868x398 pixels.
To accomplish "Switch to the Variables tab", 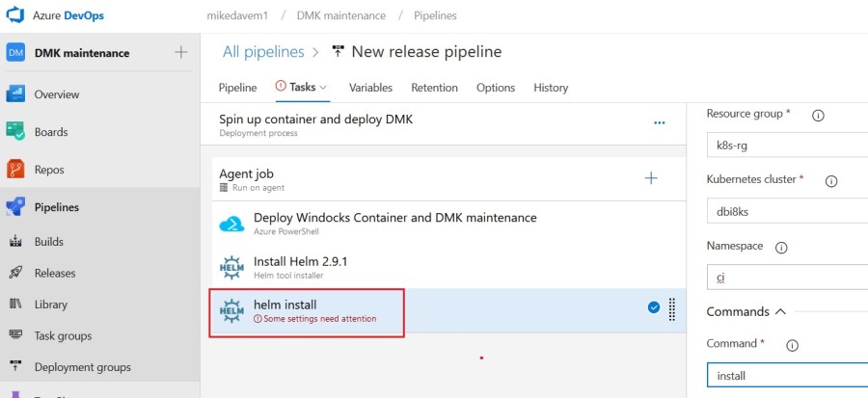I will (x=370, y=88).
